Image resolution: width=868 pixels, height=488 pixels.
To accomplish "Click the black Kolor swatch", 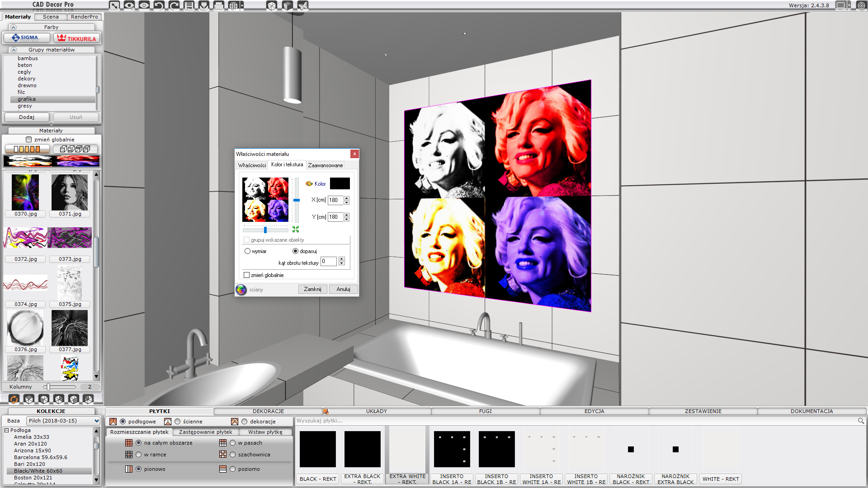I will 340,183.
